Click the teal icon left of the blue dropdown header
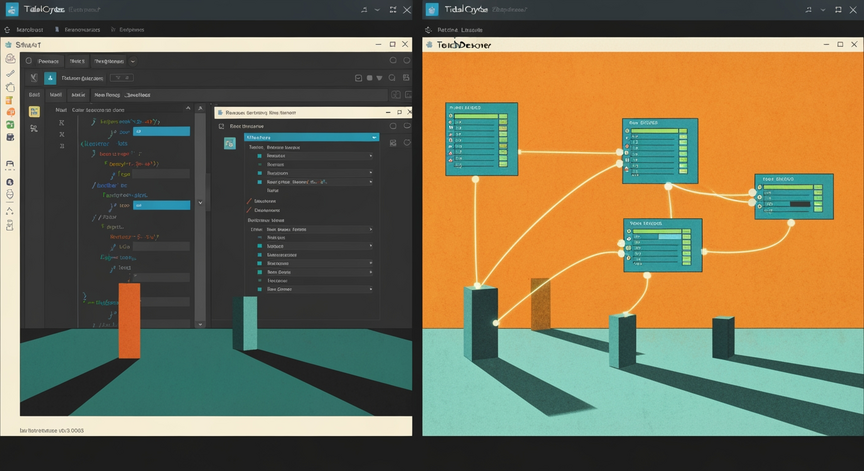Viewport: 864px width, 471px height. (x=230, y=144)
